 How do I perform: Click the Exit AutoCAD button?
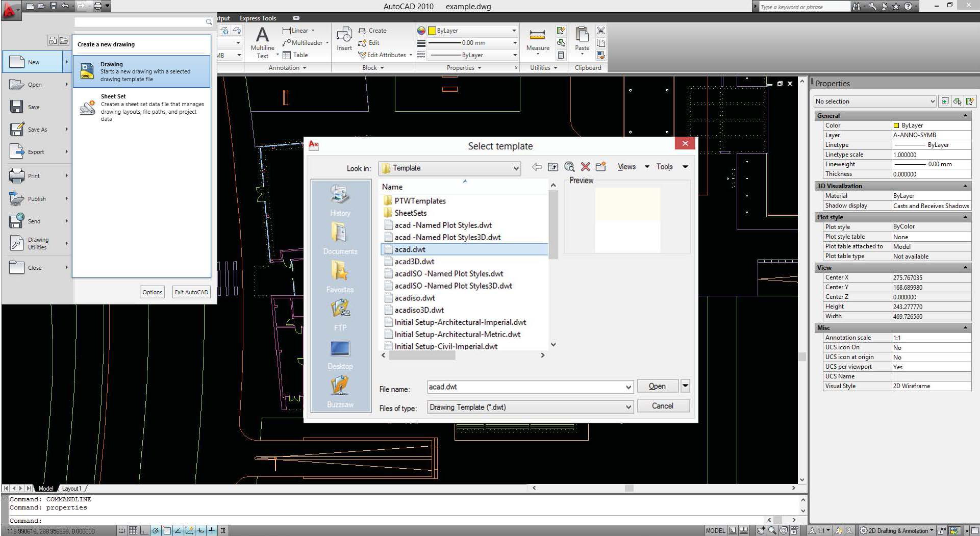191,292
